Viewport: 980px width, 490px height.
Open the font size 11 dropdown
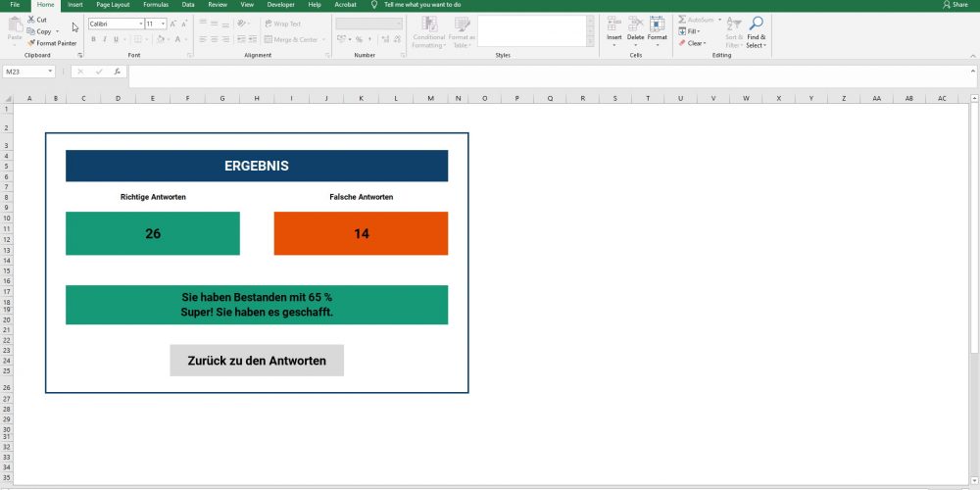click(163, 24)
